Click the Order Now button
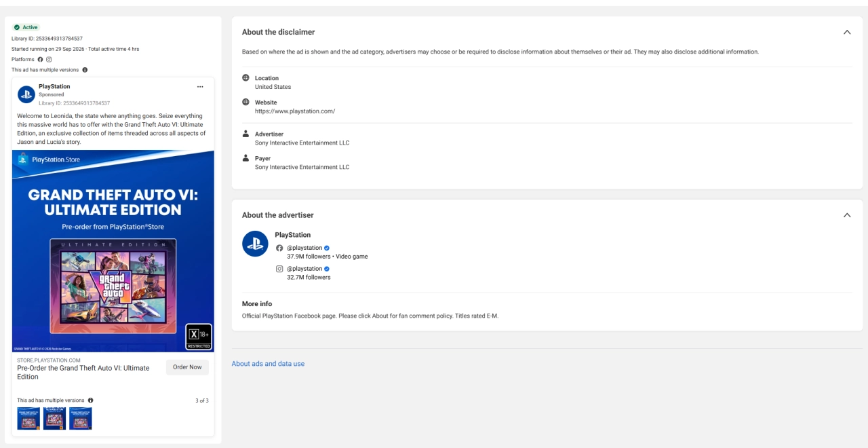The width and height of the screenshot is (868, 448). click(187, 367)
